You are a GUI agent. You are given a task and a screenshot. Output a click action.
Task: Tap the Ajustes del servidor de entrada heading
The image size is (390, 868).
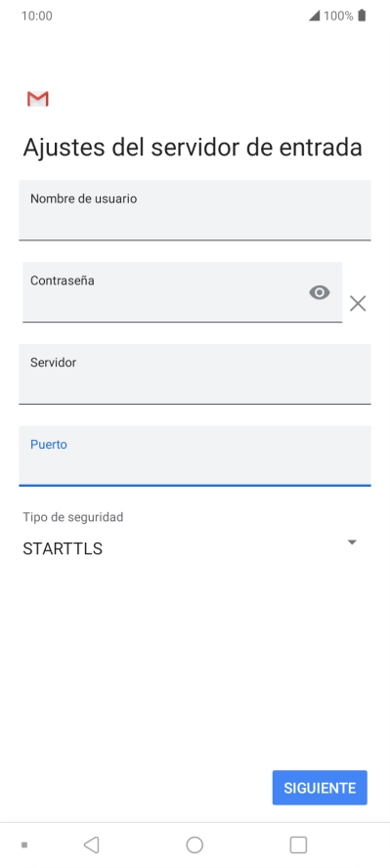[193, 148]
